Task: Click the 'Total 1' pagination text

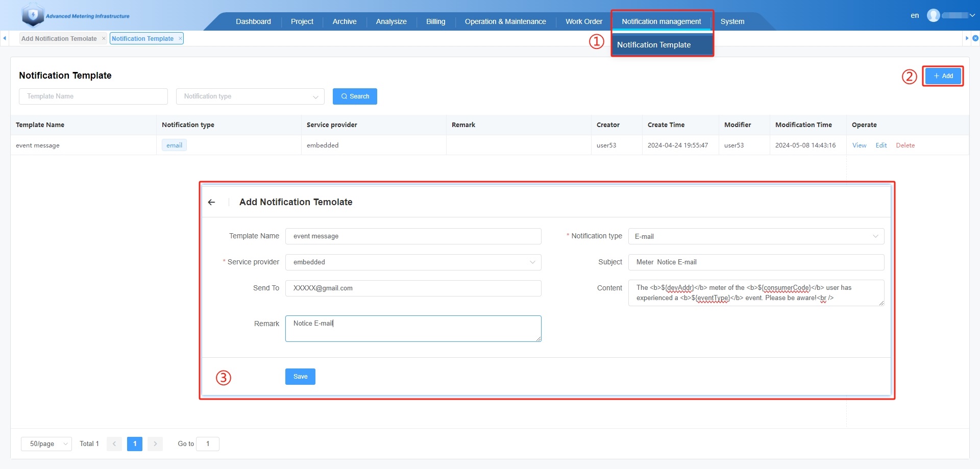Action: (x=89, y=444)
